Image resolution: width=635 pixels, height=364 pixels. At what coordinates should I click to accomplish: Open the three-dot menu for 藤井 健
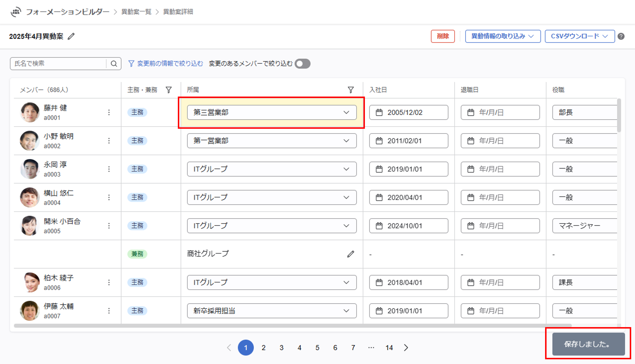[x=109, y=112]
